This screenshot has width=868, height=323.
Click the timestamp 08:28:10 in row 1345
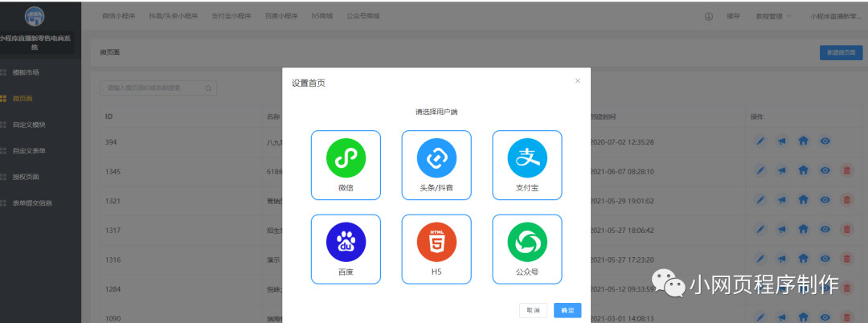coord(640,171)
